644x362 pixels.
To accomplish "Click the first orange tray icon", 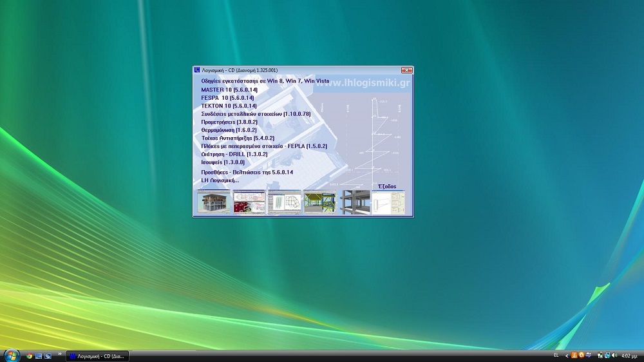I will tap(574, 356).
